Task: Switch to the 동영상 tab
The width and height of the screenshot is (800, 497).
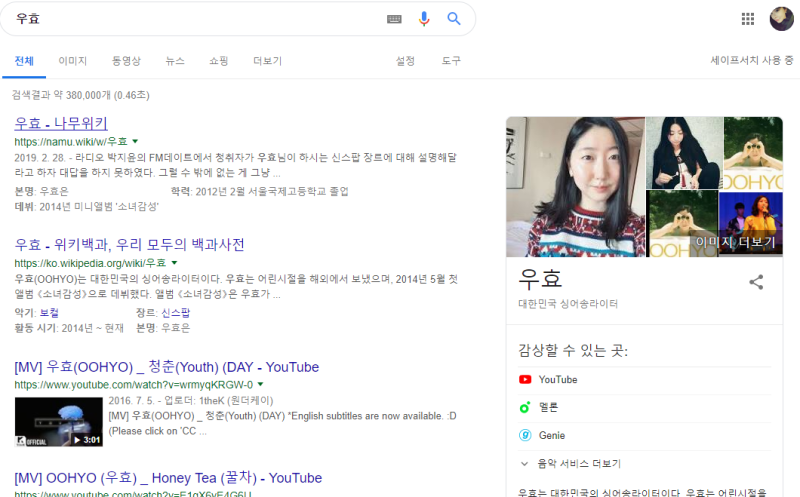Action: (x=126, y=61)
